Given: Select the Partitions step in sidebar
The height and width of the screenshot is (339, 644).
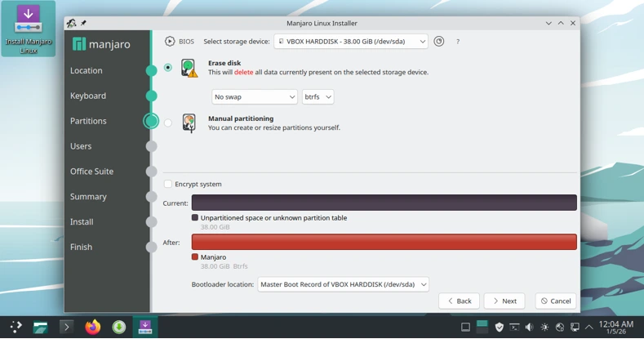Looking at the screenshot, I should point(88,121).
